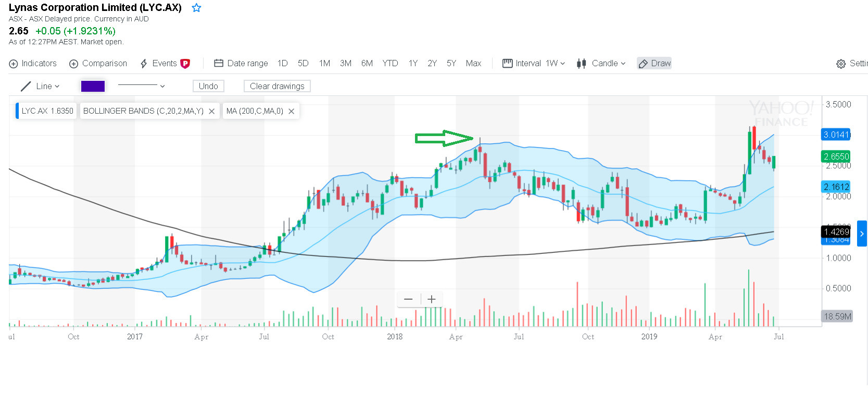Select the 1M range

[324, 64]
